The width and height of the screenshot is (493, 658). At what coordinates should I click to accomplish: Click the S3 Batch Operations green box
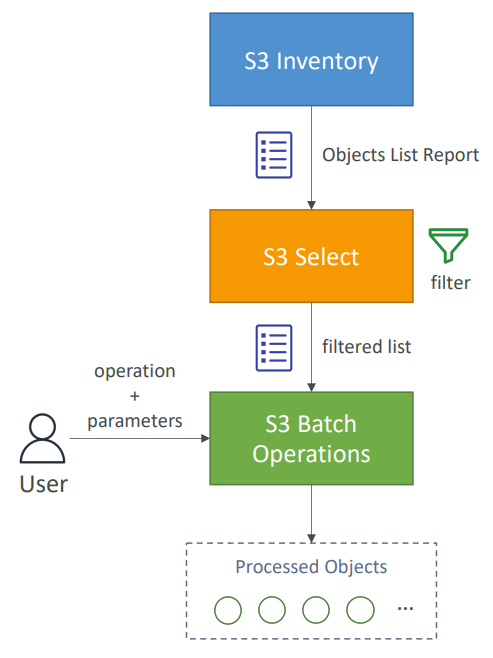(x=311, y=438)
